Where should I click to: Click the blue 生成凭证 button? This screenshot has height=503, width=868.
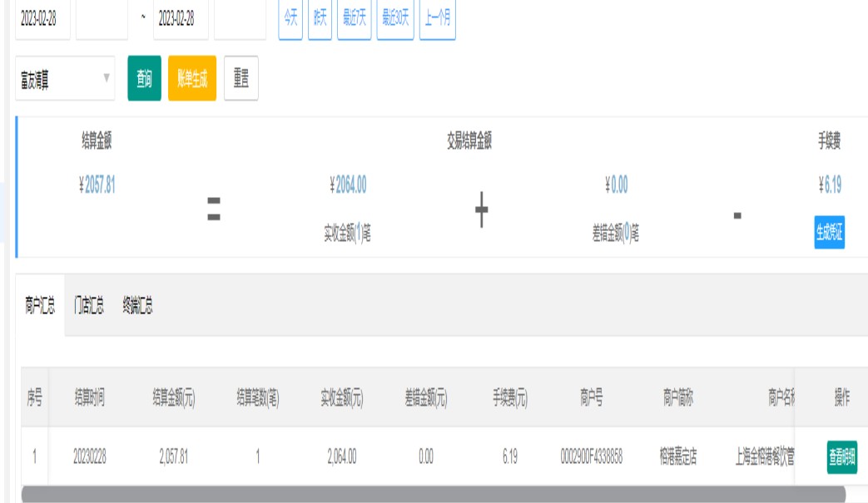pos(829,233)
